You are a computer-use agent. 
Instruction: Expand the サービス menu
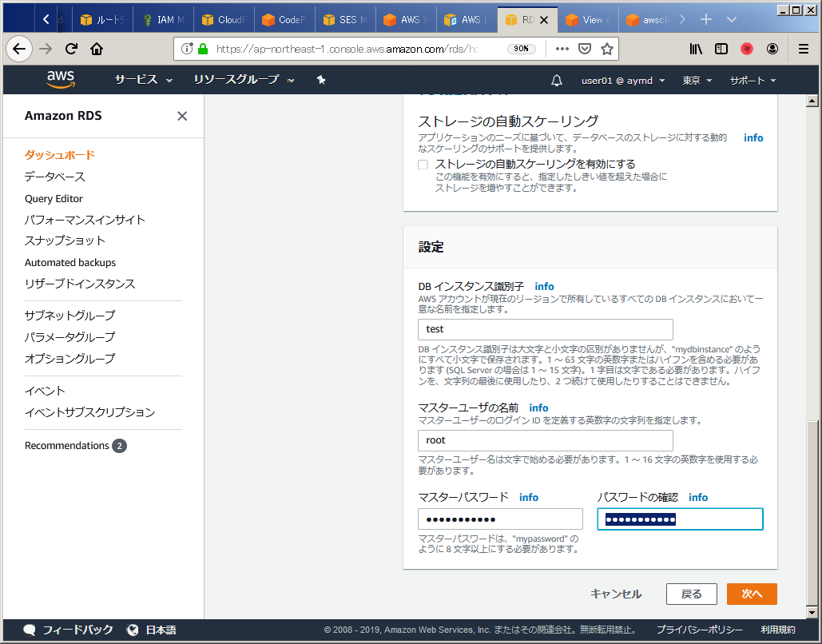(144, 80)
